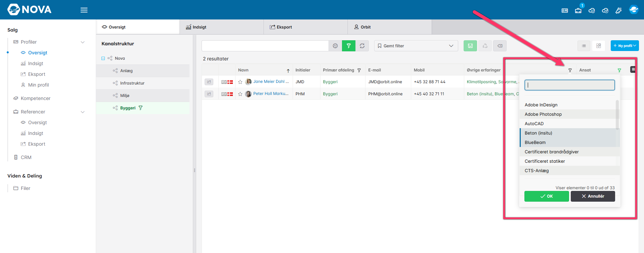Toggle the hamburger menu next to NOVA logo
Viewport: 644px width, 253px height.
84,10
